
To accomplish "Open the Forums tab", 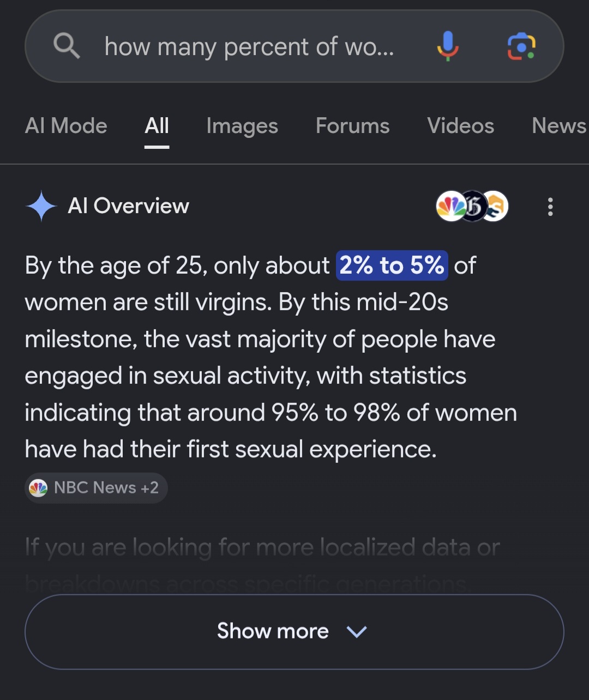I will [352, 126].
